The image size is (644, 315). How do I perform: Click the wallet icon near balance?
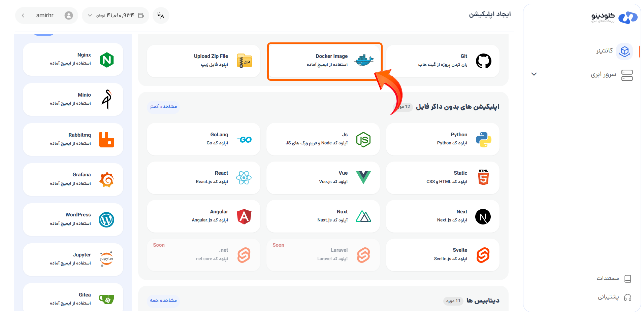coord(141,15)
